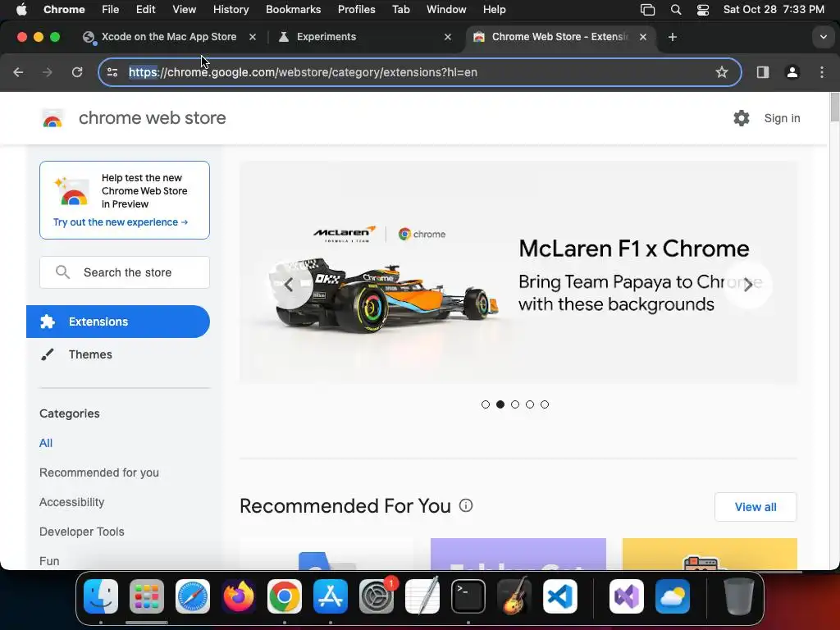Choose the All category
Screen dimensions: 840x630
coord(46,443)
